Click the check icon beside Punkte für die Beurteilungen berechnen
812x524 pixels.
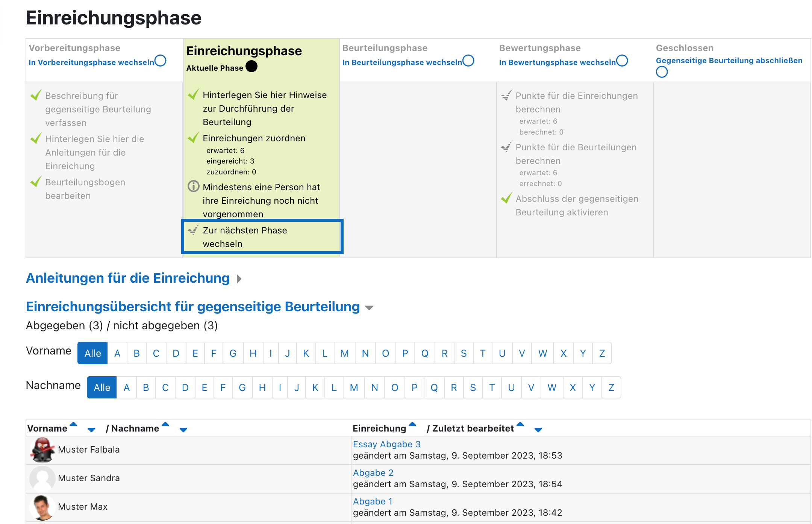click(x=506, y=147)
